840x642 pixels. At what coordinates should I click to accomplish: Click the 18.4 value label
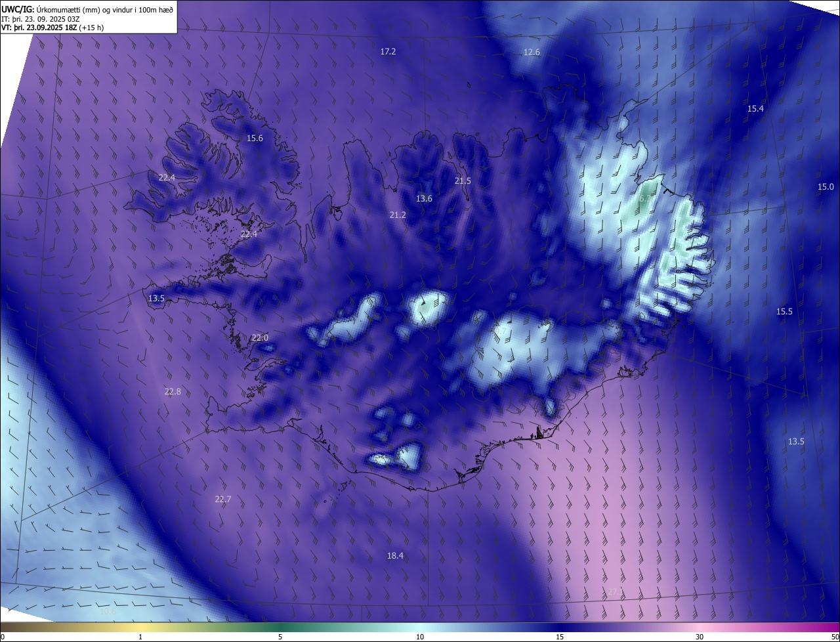pos(395,555)
